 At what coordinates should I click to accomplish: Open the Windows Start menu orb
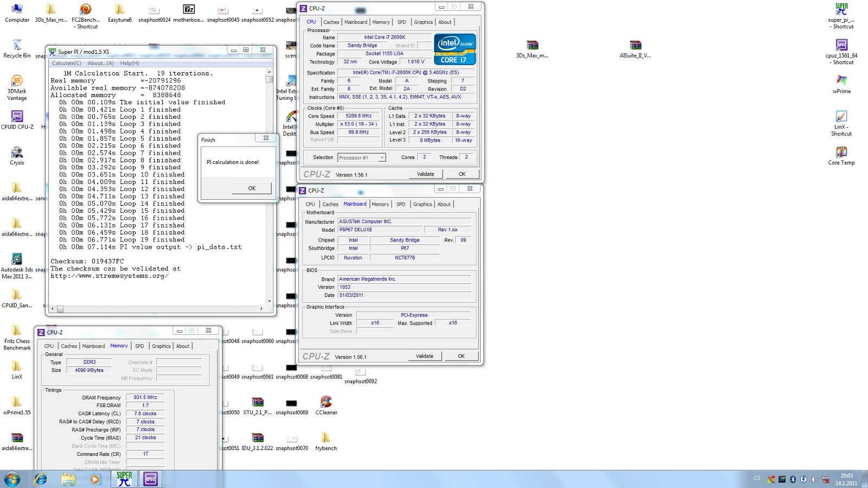(12, 479)
